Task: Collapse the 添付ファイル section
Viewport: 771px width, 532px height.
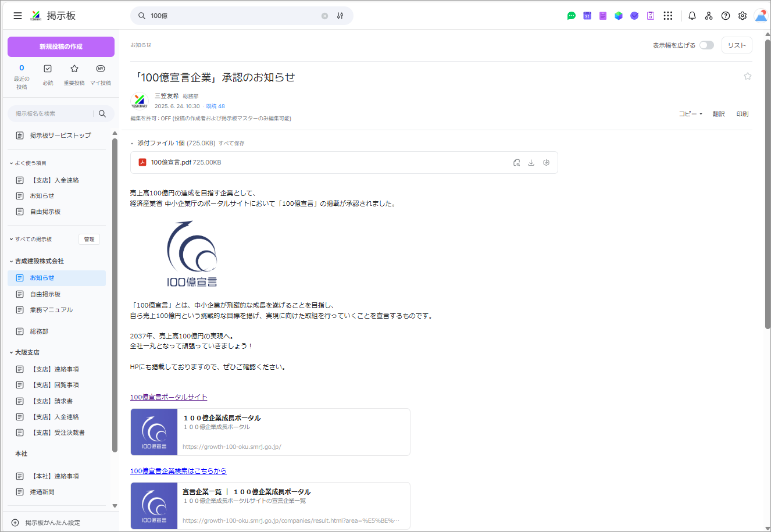Action: point(133,143)
